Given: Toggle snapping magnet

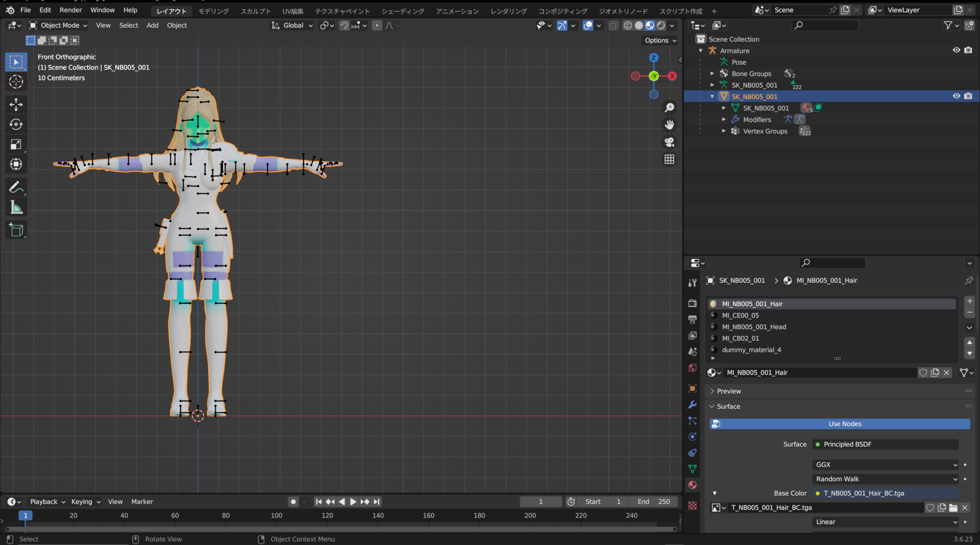Looking at the screenshot, I should [345, 26].
